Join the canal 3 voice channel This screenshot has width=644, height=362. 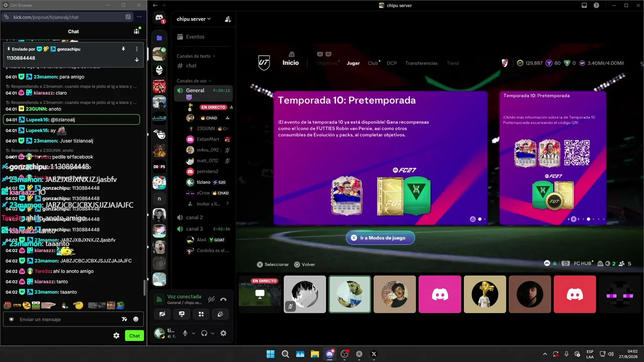[x=203, y=229]
